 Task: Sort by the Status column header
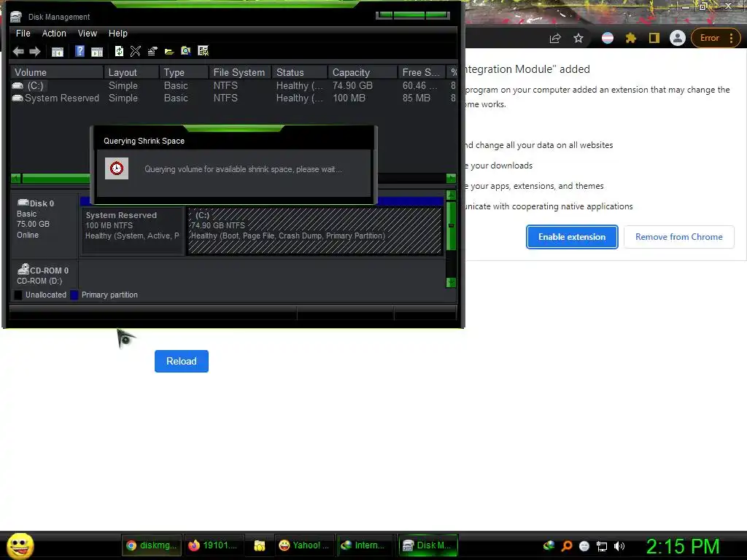click(x=300, y=72)
